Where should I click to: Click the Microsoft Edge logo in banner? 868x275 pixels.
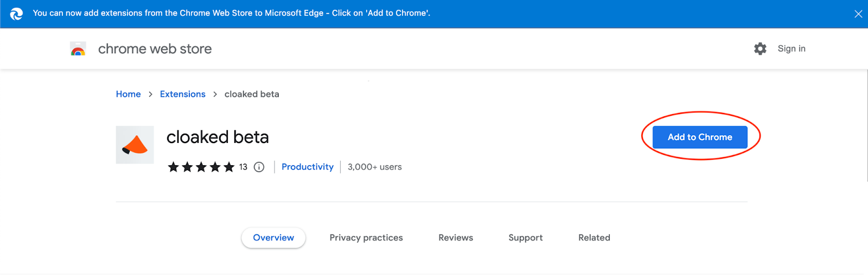16,14
